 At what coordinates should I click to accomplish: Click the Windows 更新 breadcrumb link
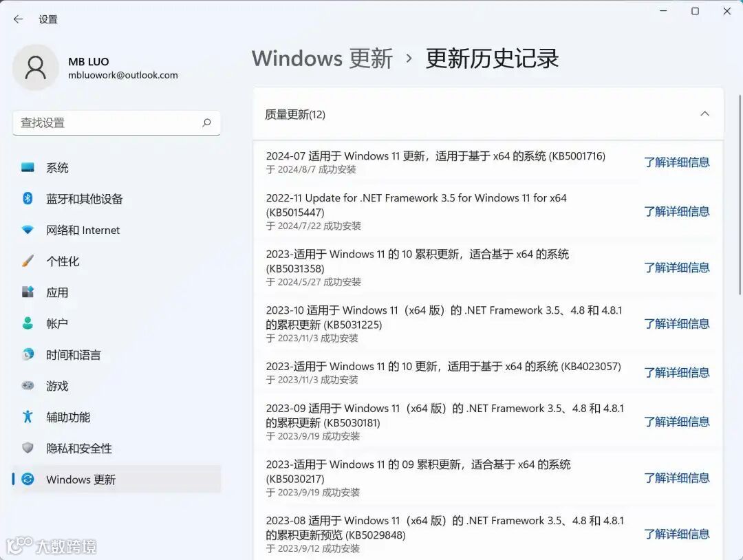322,58
